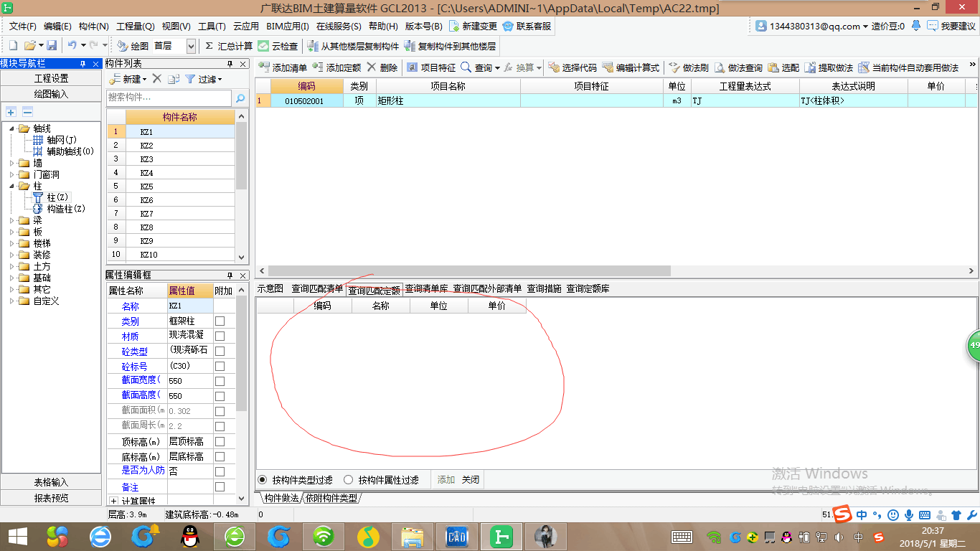Click the open folder icon in toolbar
980x551 pixels.
29,45
